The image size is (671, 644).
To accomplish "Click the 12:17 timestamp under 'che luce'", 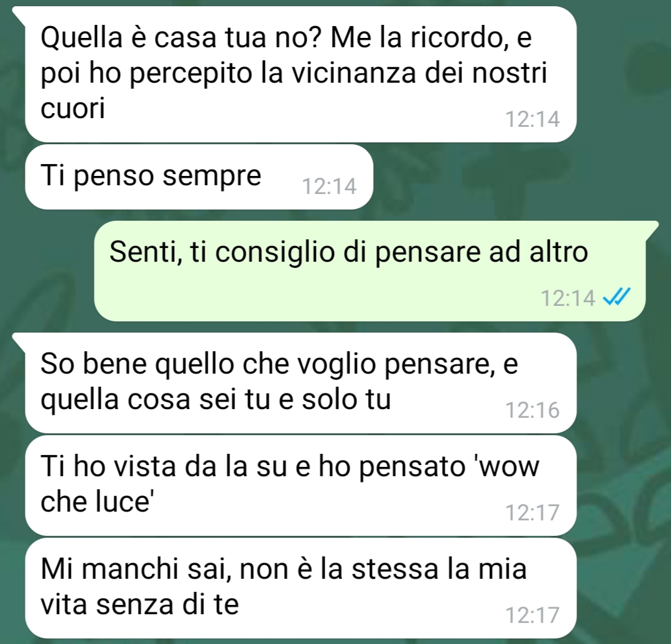I will (532, 512).
